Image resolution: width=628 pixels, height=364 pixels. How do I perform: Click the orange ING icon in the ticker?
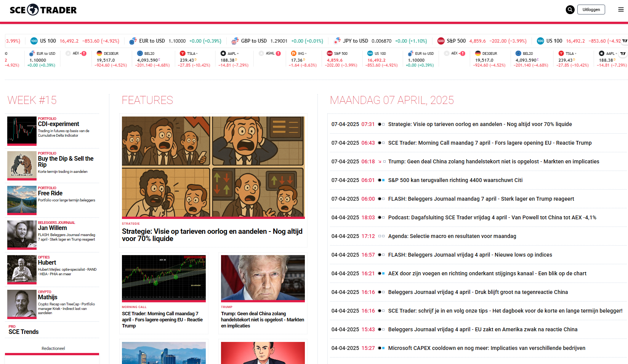point(294,53)
